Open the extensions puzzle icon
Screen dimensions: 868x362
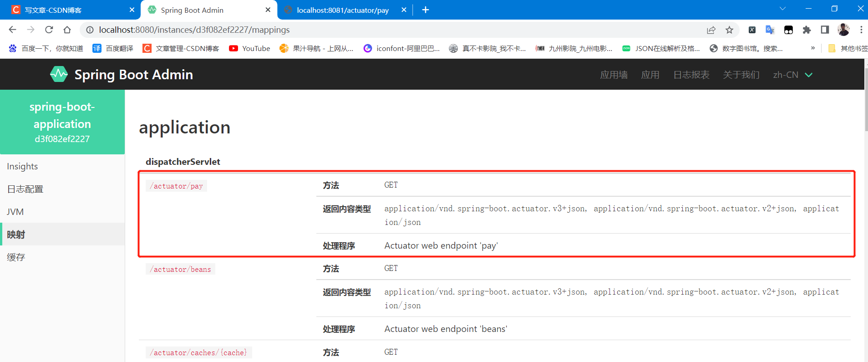tap(807, 30)
